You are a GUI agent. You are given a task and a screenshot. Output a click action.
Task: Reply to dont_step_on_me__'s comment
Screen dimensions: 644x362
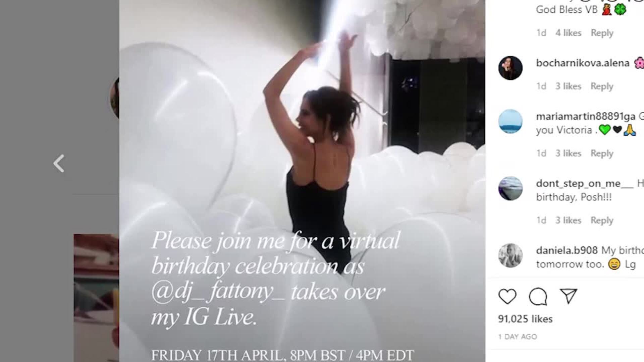point(602,220)
